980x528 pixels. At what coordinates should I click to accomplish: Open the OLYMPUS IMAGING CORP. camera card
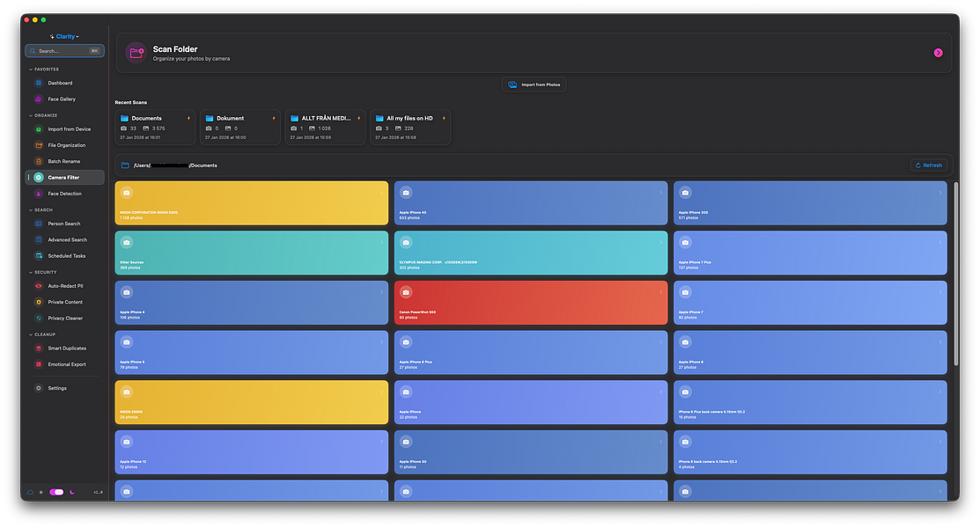point(531,253)
